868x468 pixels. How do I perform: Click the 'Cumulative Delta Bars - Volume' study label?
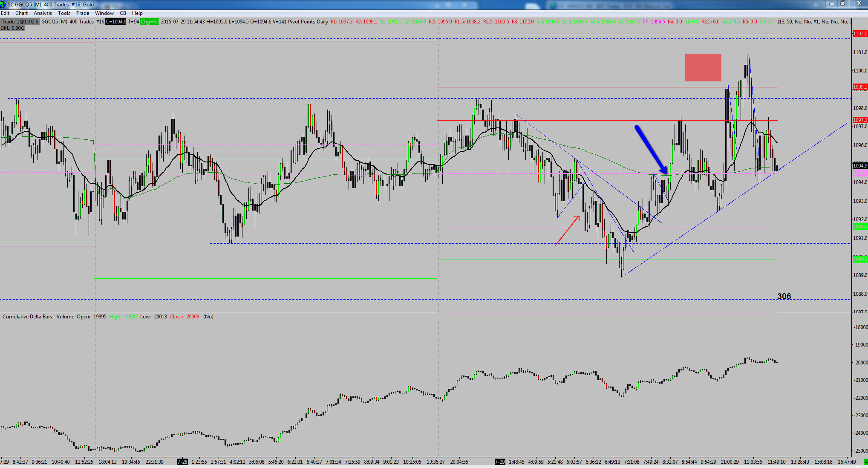coord(39,317)
